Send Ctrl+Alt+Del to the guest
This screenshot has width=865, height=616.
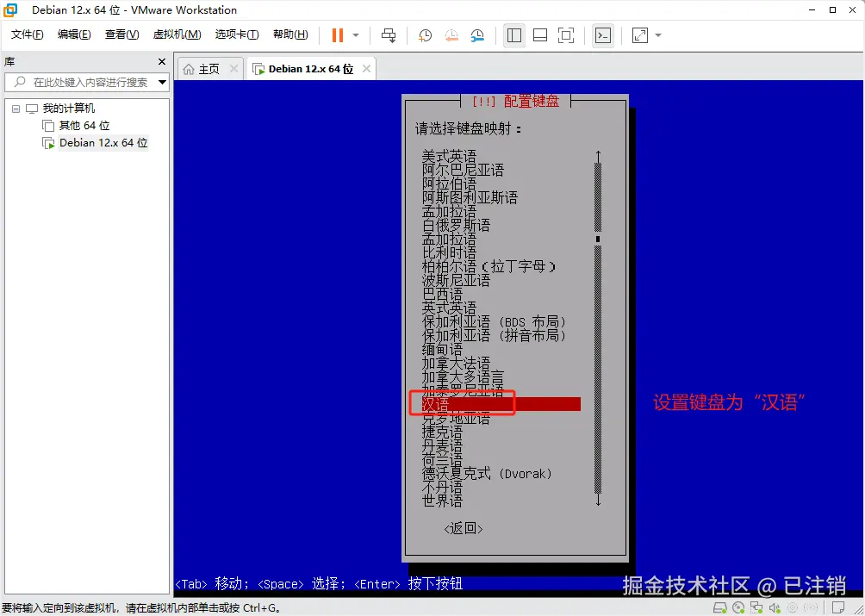(x=389, y=35)
